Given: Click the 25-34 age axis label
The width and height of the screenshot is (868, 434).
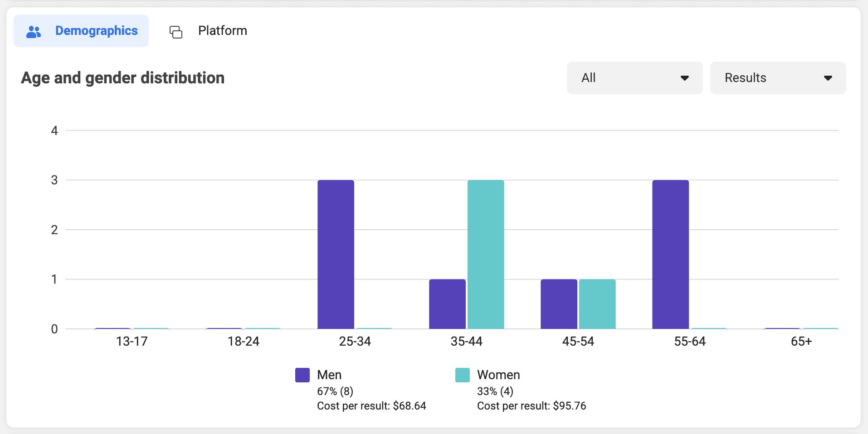Looking at the screenshot, I should pyautogui.click(x=355, y=342).
